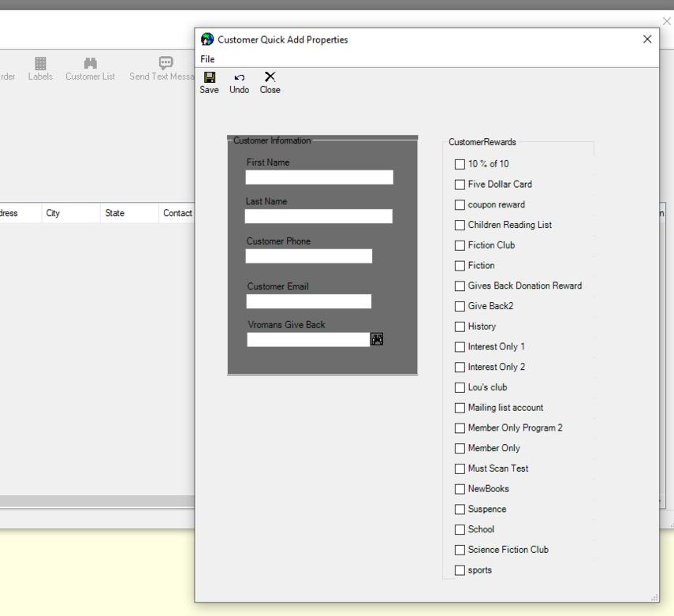Open the File menu
This screenshot has width=674, height=616.
pyautogui.click(x=207, y=59)
